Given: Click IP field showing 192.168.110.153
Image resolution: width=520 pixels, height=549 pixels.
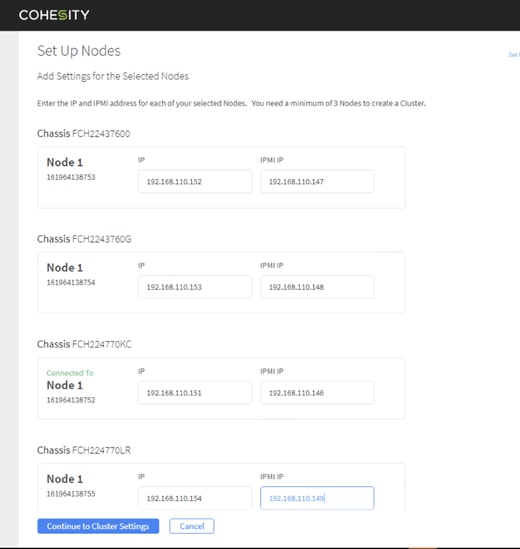Looking at the screenshot, I should pos(195,287).
